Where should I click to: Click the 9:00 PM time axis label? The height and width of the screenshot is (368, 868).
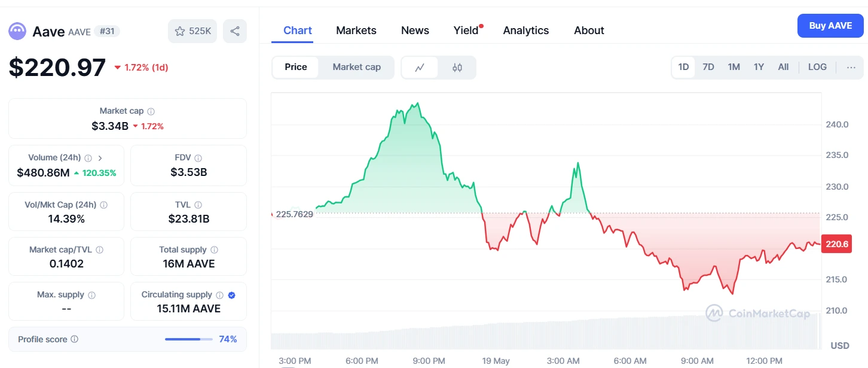click(x=429, y=361)
